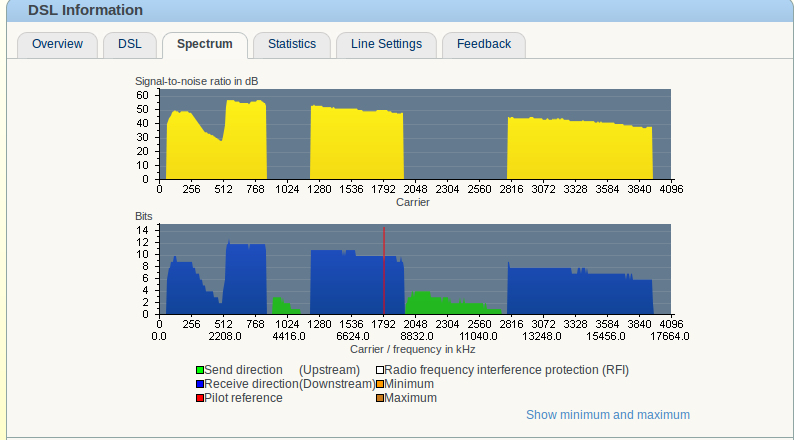Viewport: 794px width, 440px height.
Task: Click the dark orange Maximum legend swatch
Action: tap(380, 398)
